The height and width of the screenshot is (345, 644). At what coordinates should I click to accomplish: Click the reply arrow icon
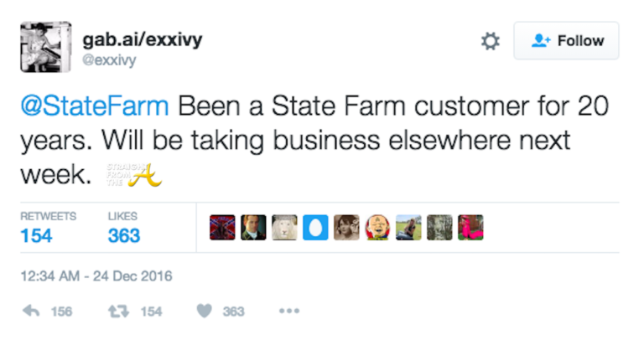click(x=32, y=311)
